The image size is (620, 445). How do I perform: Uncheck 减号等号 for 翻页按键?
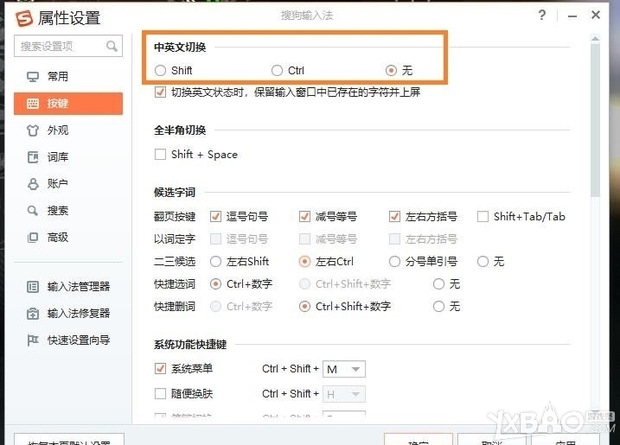304,216
